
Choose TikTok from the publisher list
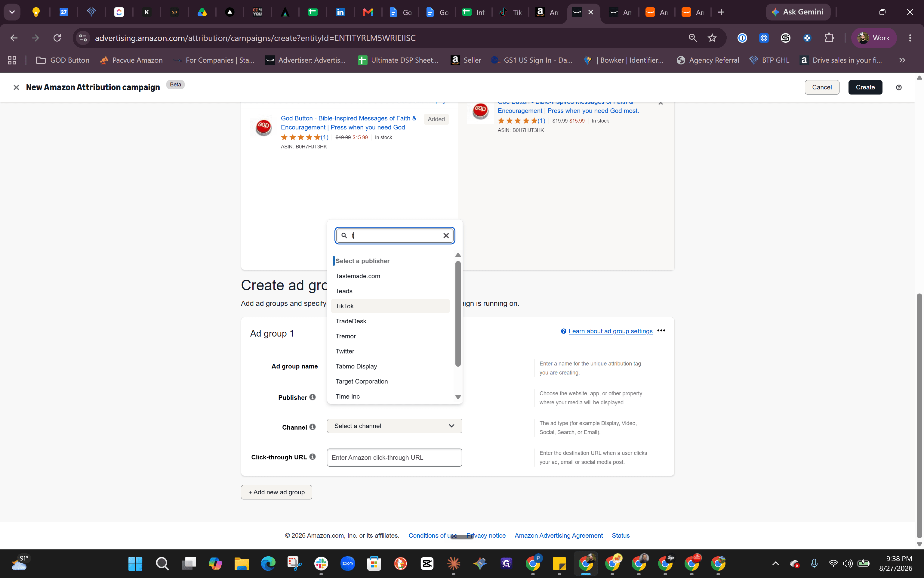390,306
